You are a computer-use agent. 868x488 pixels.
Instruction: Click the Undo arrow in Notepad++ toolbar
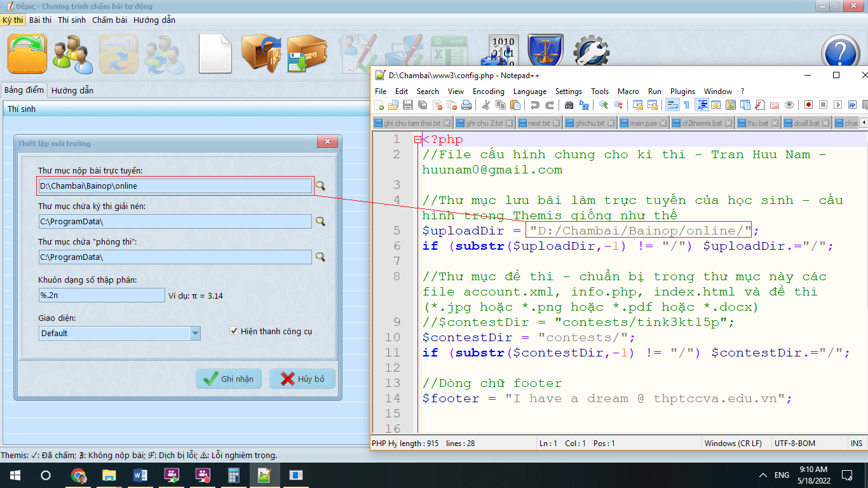[534, 105]
